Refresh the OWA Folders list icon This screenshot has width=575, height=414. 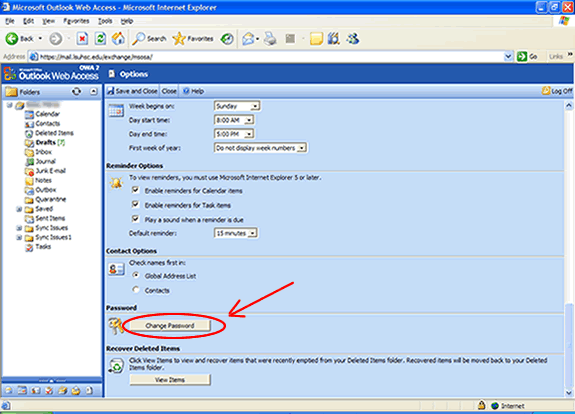point(76,91)
